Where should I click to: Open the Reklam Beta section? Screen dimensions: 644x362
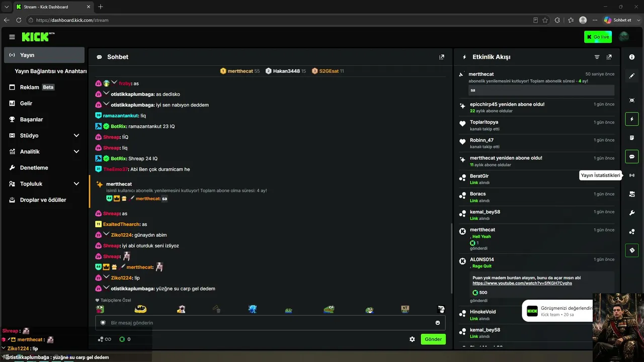pos(44,87)
